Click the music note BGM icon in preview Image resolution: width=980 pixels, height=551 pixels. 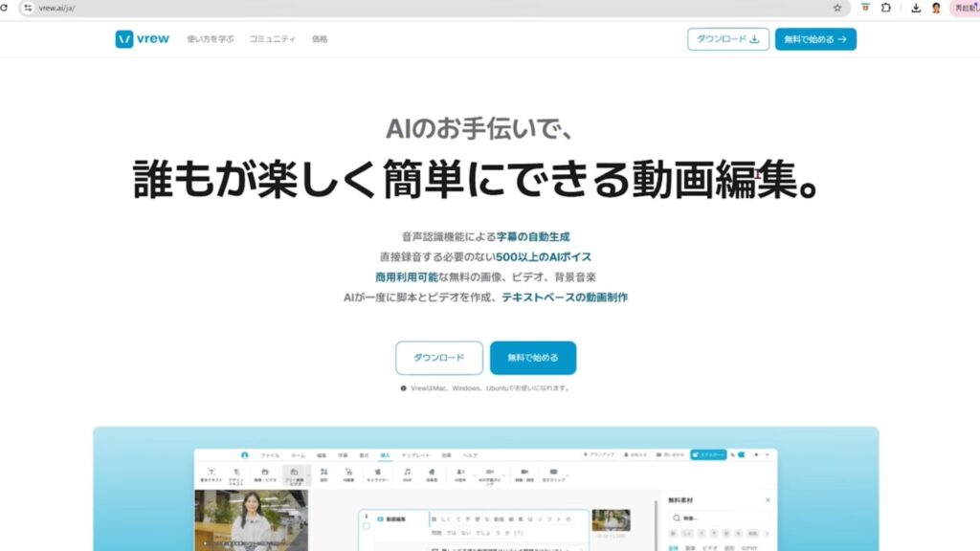pyautogui.click(x=407, y=473)
